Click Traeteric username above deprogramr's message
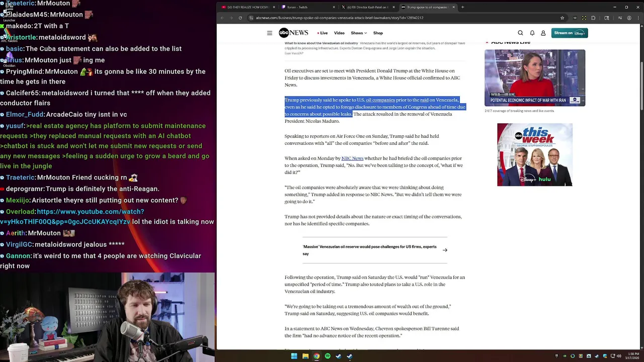Viewport: 644px width, 362px height. 20,177
